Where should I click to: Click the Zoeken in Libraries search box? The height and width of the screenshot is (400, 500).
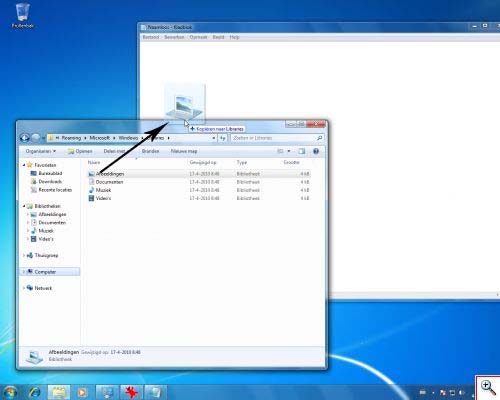coord(277,138)
